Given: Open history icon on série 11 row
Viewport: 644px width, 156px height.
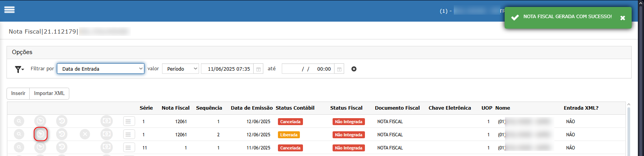Looking at the screenshot, I should tap(62, 148).
